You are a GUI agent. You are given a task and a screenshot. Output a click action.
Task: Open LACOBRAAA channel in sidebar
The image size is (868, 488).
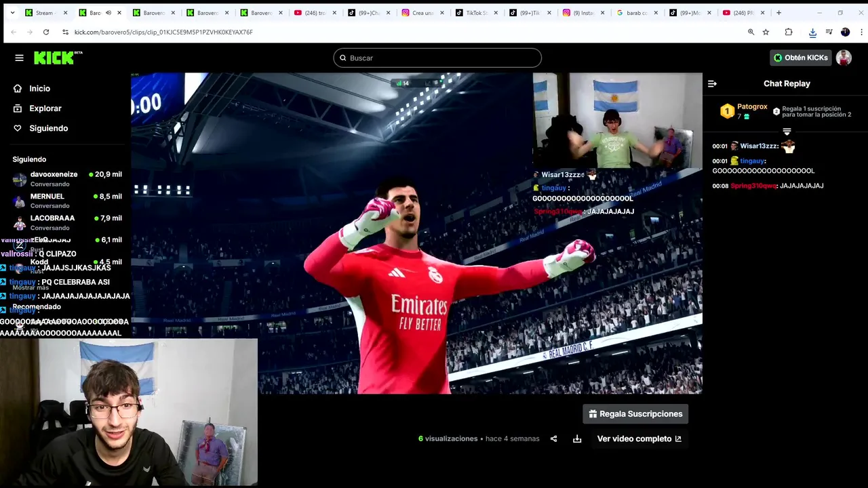point(66,222)
